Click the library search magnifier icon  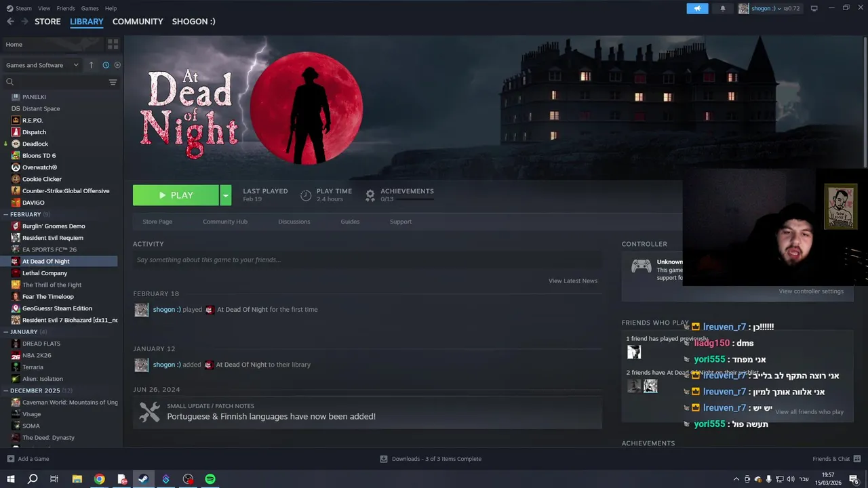10,82
